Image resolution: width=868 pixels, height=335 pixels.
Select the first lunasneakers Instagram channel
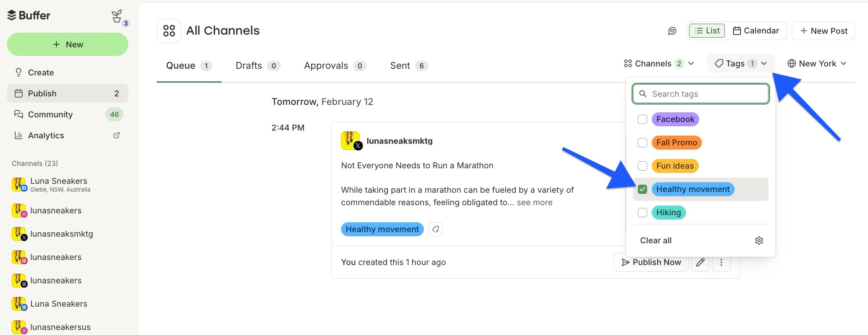68,211
